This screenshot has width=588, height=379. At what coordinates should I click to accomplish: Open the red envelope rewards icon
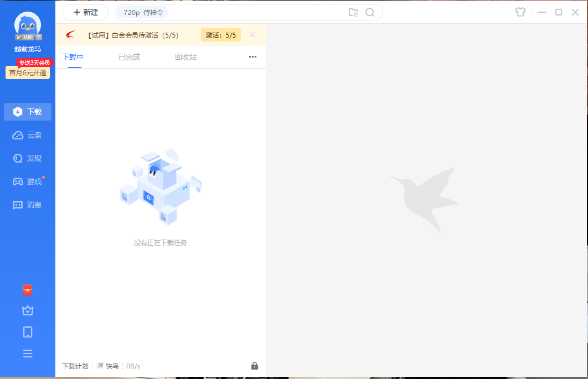coord(28,289)
